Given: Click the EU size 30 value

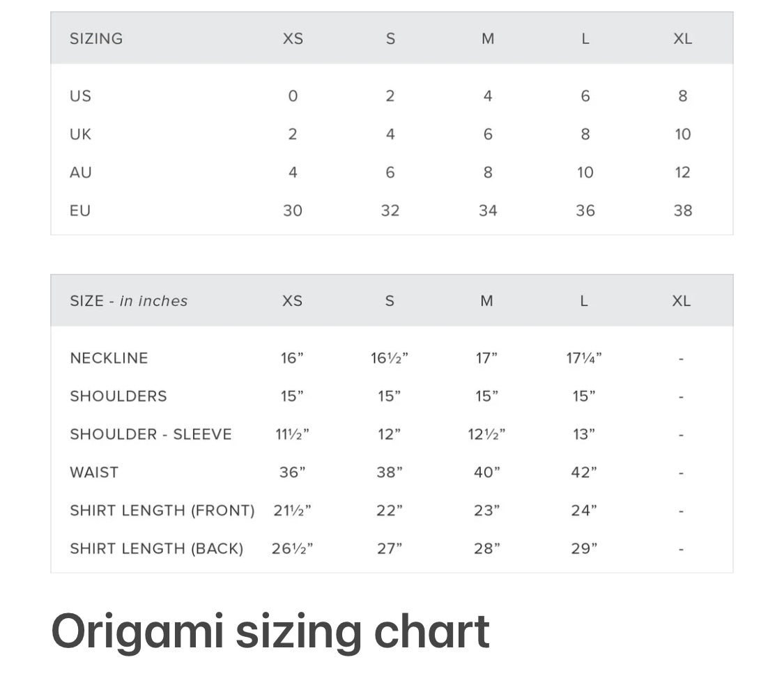Looking at the screenshot, I should [293, 210].
